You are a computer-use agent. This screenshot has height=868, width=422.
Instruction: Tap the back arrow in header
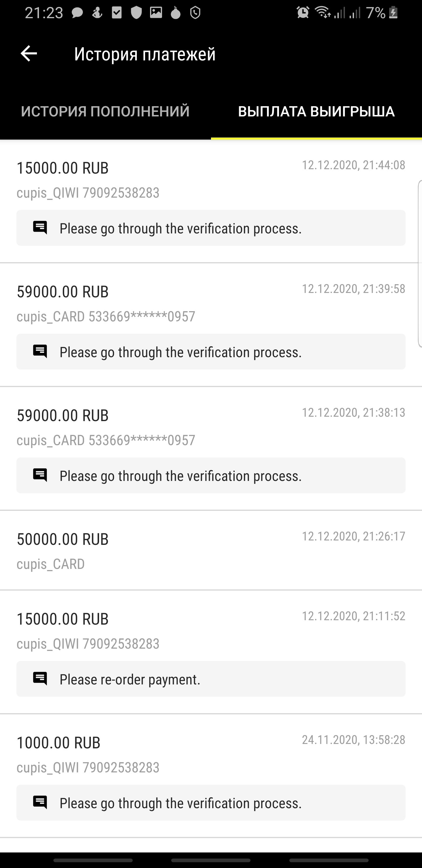[x=29, y=54]
